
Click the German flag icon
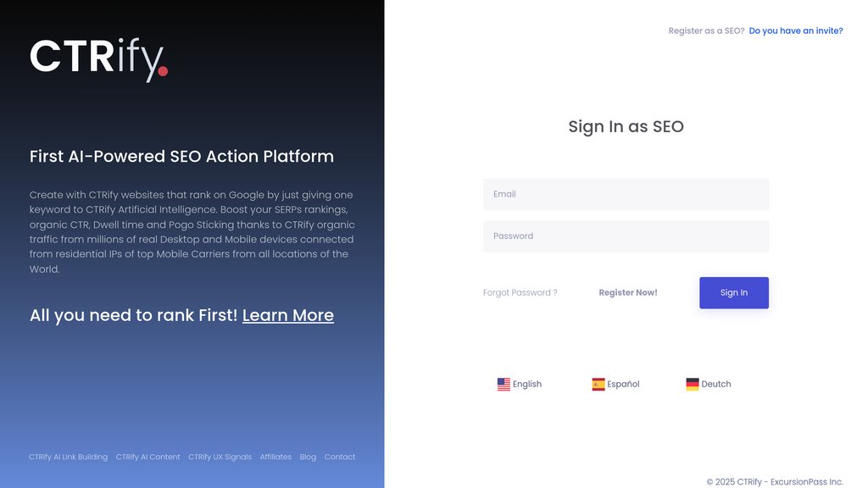tap(693, 384)
